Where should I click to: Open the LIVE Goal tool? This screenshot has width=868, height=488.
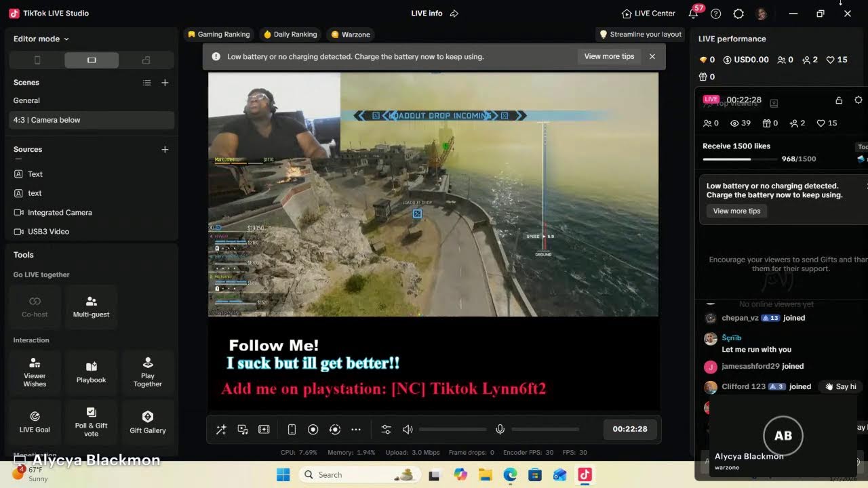35,423
